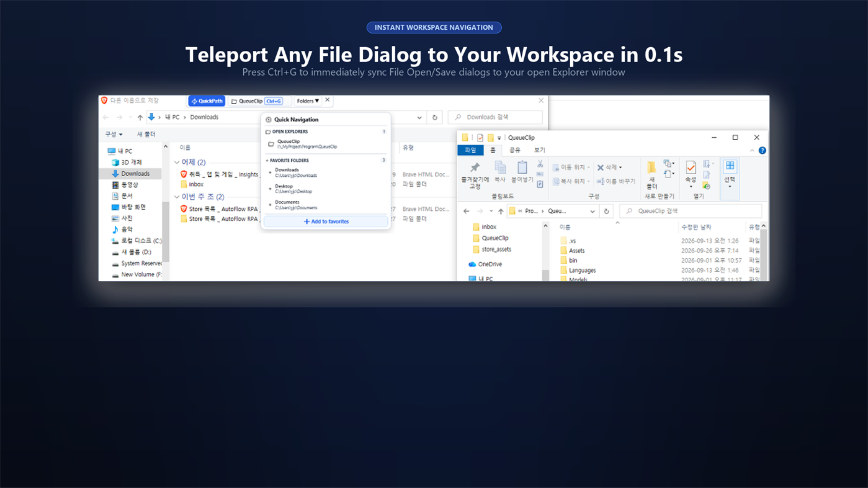This screenshot has height=488, width=868.
Task: Click the help question mark icon in Explorer
Action: 762,150
